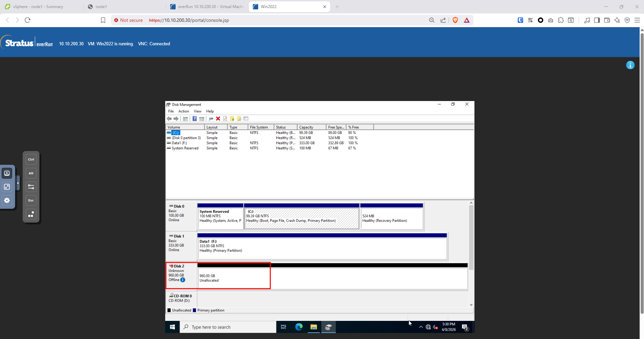Open the Action menu in Disk Management
Image resolution: width=644 pixels, height=339 pixels.
tap(183, 111)
